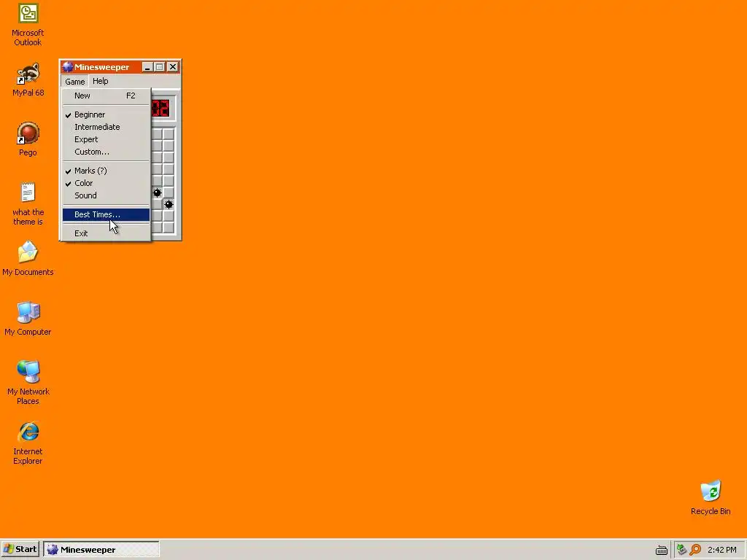The height and width of the screenshot is (560, 747).
Task: Select the Recycle Bin icon
Action: [x=711, y=498]
